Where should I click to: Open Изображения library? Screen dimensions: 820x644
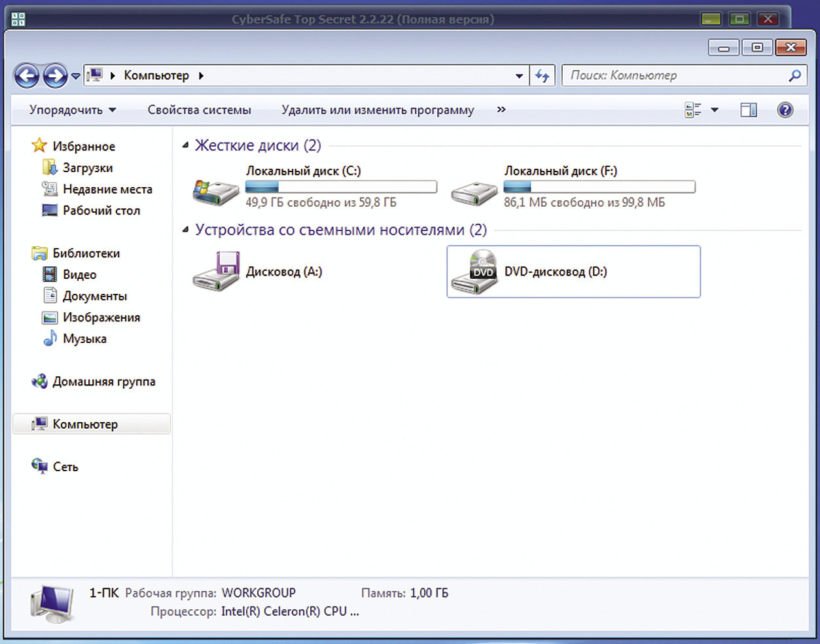coord(101,317)
